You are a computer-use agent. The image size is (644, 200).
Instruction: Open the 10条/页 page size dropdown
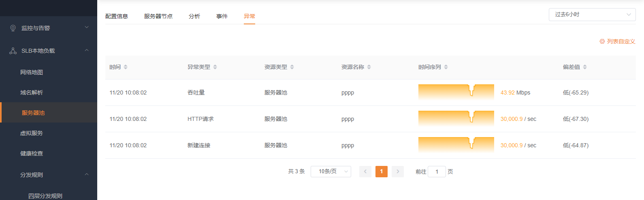[331, 172]
